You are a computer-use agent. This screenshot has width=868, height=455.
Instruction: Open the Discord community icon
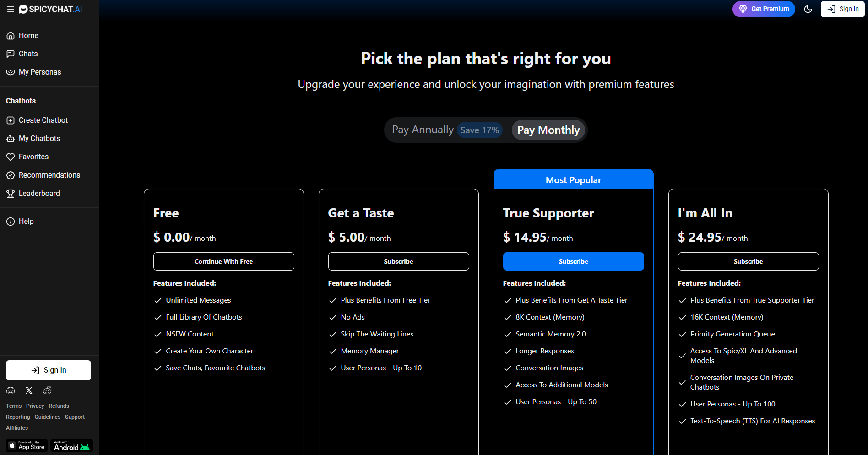(x=11, y=390)
